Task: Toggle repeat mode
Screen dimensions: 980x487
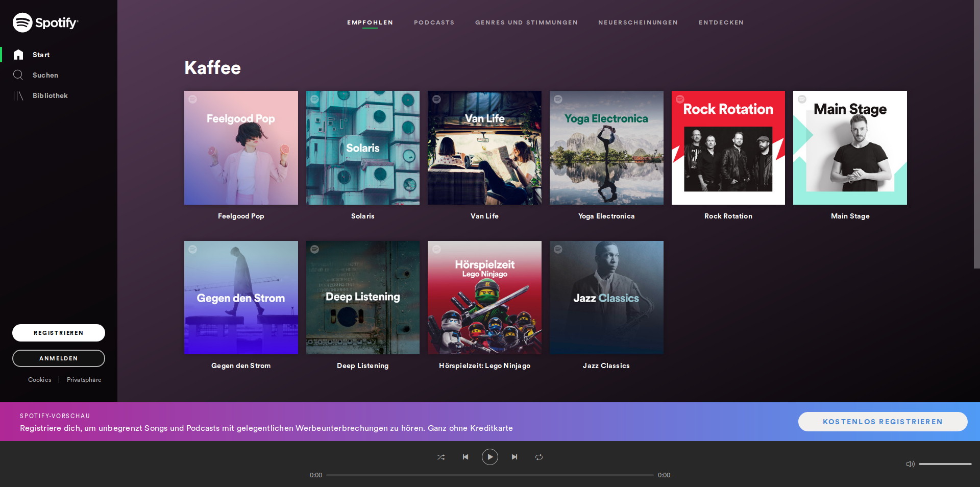Action: pyautogui.click(x=539, y=457)
